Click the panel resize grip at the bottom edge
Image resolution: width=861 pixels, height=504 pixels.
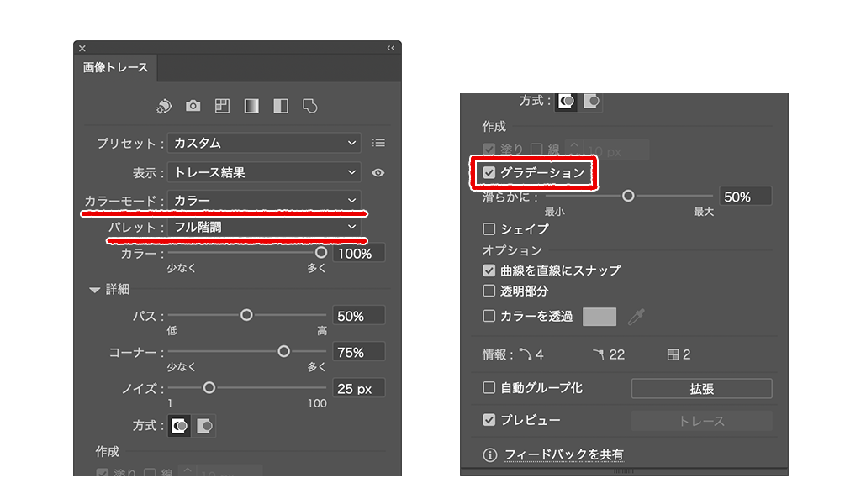[x=624, y=471]
